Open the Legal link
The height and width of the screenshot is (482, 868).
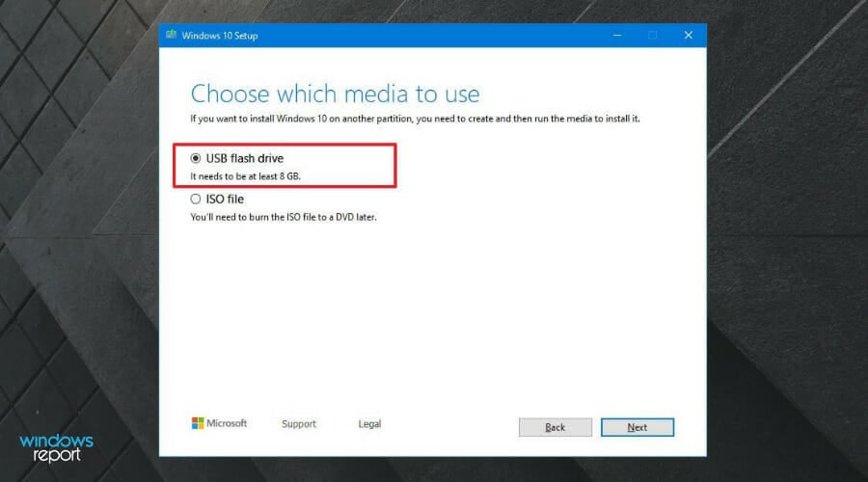(369, 424)
